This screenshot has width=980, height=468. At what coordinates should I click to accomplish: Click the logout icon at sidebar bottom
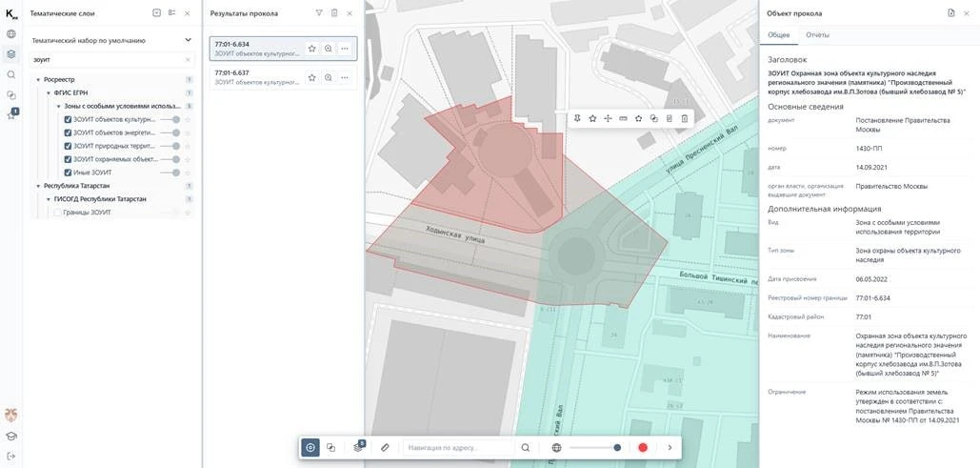tap(11, 457)
